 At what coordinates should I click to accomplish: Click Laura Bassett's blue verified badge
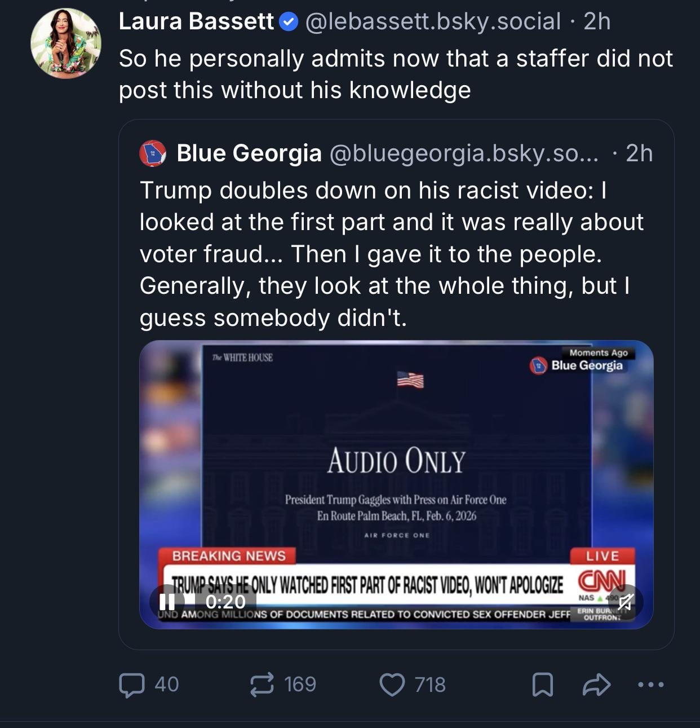289,22
